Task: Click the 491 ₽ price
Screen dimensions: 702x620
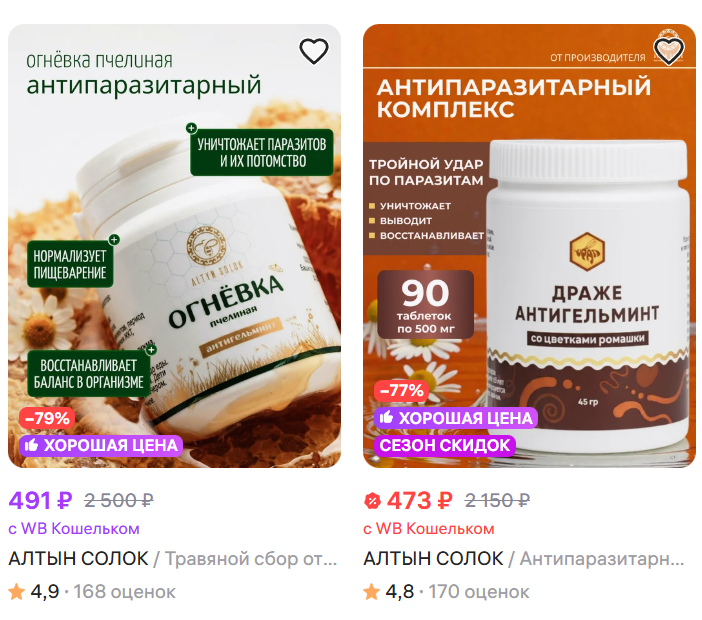Action: [x=40, y=500]
